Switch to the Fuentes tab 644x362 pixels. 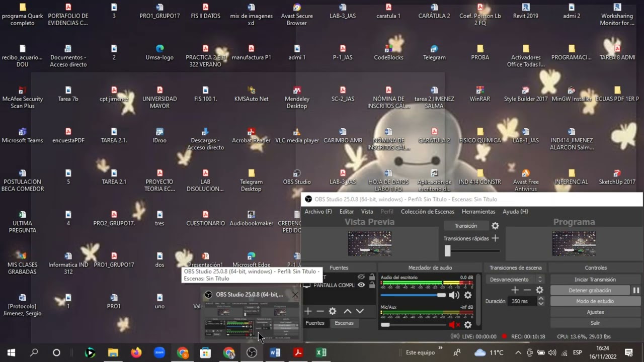(315, 323)
